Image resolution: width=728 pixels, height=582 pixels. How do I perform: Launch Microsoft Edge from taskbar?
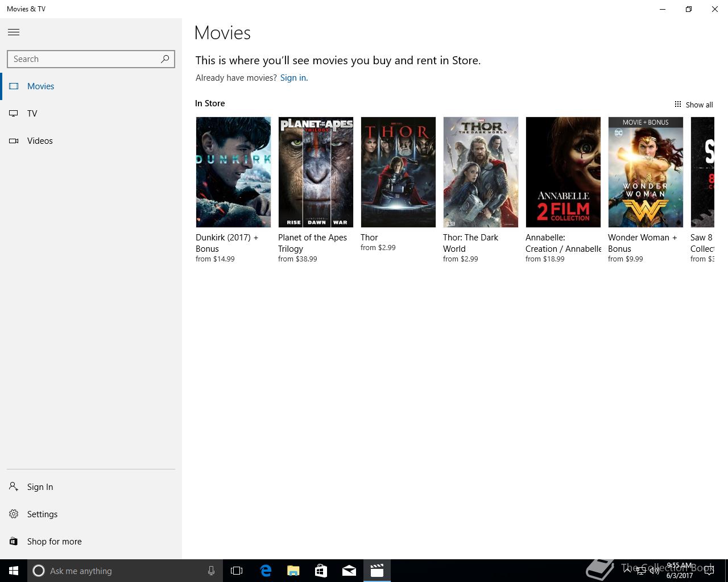[266, 571]
